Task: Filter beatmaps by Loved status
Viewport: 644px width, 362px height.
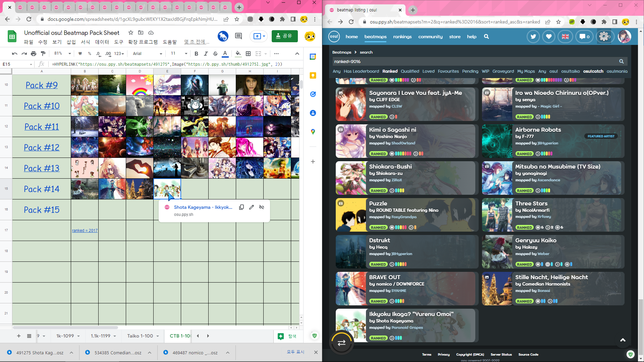Action: [428, 71]
